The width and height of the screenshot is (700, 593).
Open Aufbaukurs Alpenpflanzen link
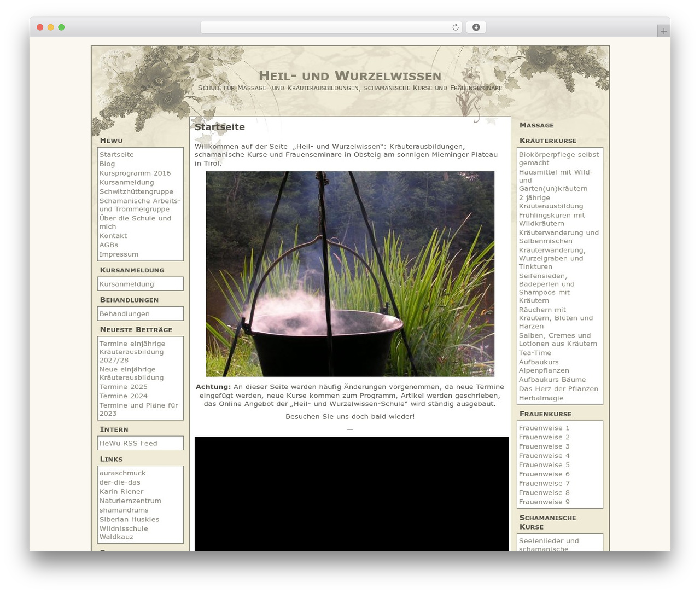544,366
